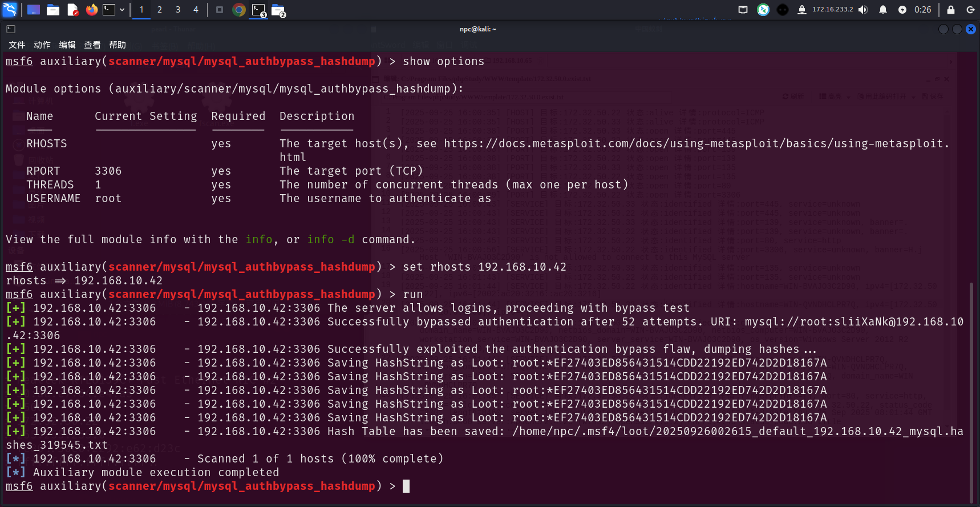Click the USERNAME value root
Viewport: 980px width, 507px height.
pos(108,199)
